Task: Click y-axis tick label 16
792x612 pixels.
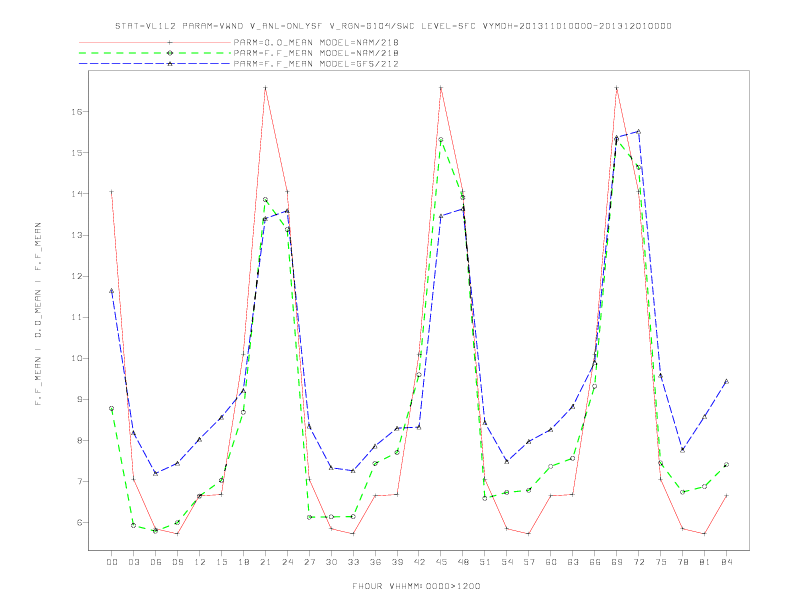Action: pyautogui.click(x=77, y=112)
